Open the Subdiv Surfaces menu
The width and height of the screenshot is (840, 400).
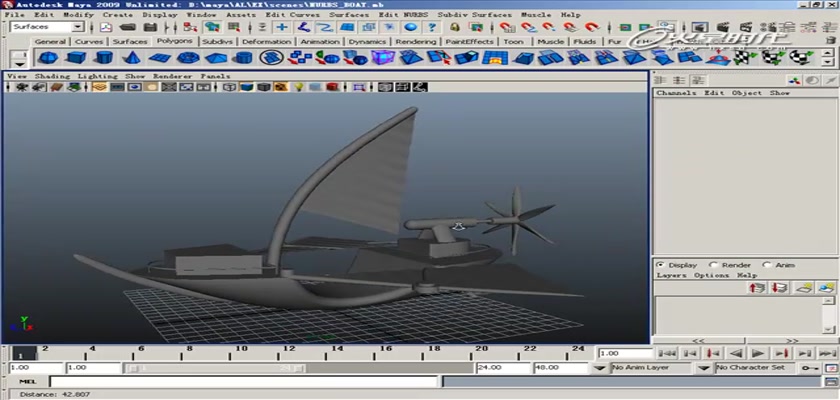tap(474, 15)
